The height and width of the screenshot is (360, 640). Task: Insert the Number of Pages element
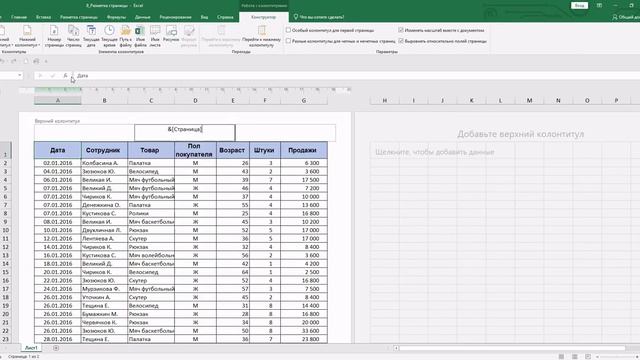click(73, 36)
